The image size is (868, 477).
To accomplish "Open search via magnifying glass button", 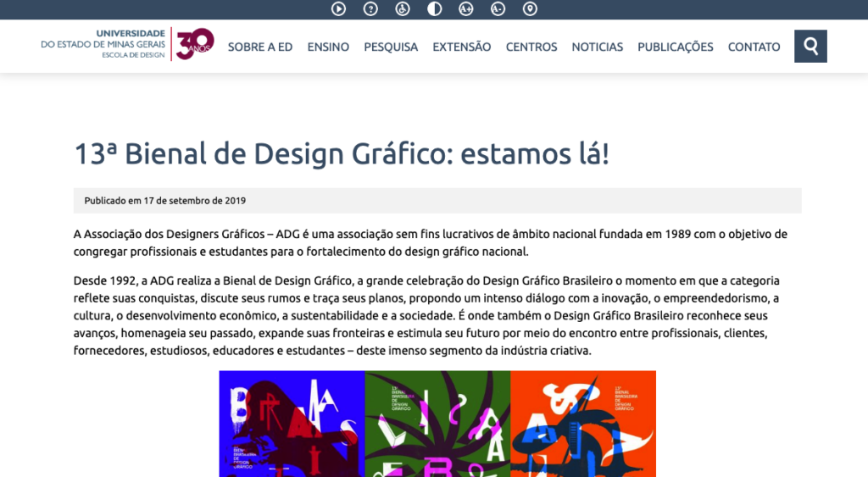I will (810, 46).
